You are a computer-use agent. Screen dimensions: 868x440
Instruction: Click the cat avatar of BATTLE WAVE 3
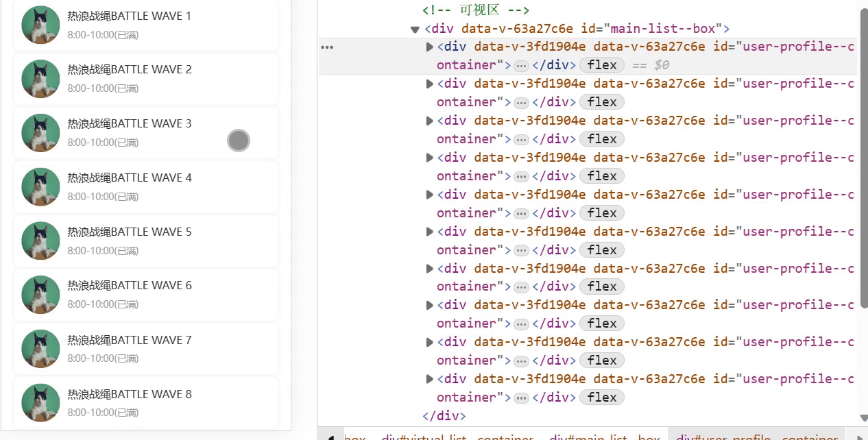(40, 133)
